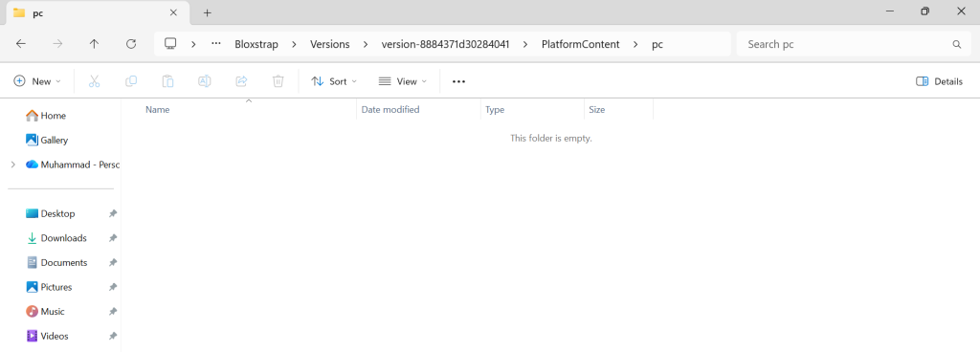The image size is (980, 352).
Task: Click the This PC monitor icon in address bar
Action: 170,44
